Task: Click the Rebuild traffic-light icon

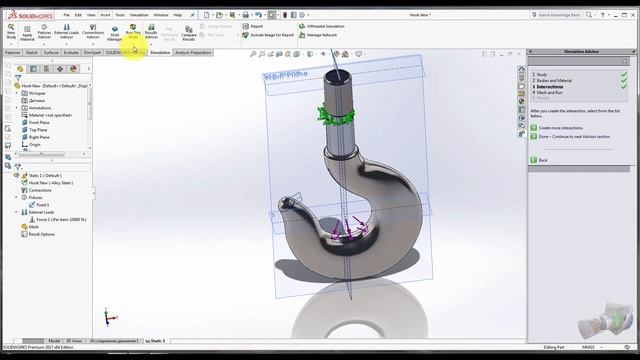Action: coord(285,15)
